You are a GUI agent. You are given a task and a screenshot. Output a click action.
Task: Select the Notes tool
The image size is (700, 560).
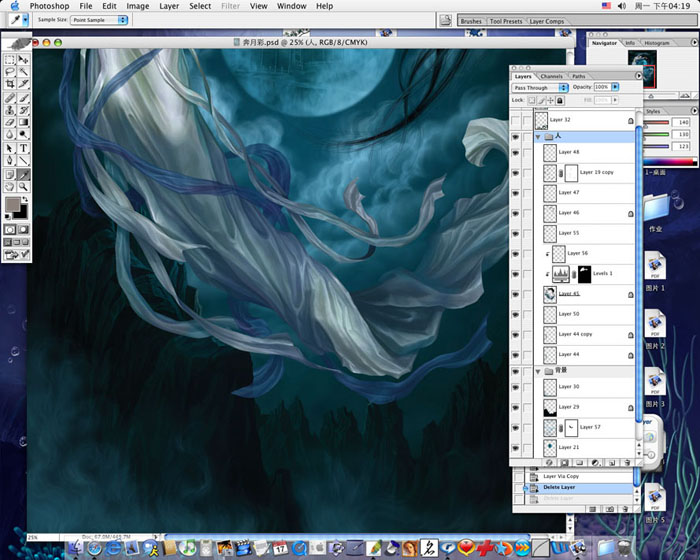click(9, 175)
